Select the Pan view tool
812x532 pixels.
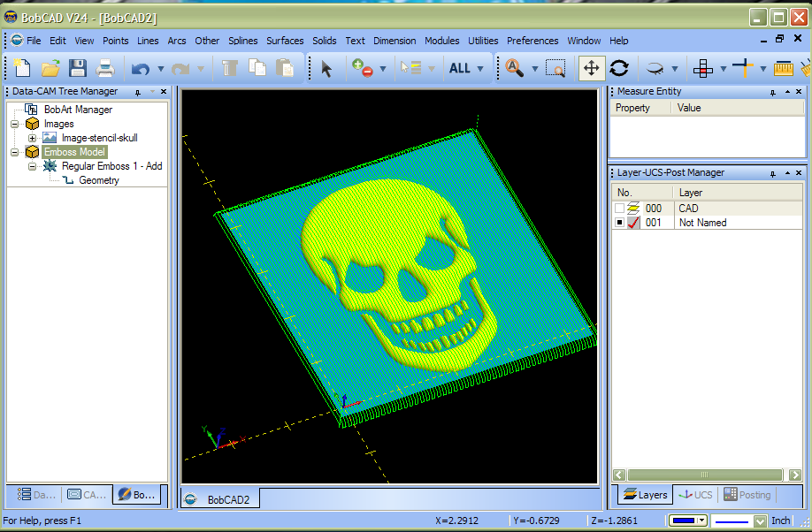591,68
